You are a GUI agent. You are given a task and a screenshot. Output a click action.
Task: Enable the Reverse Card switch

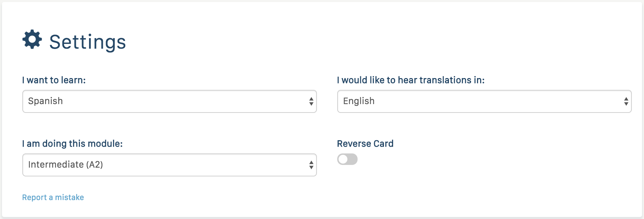347,159
